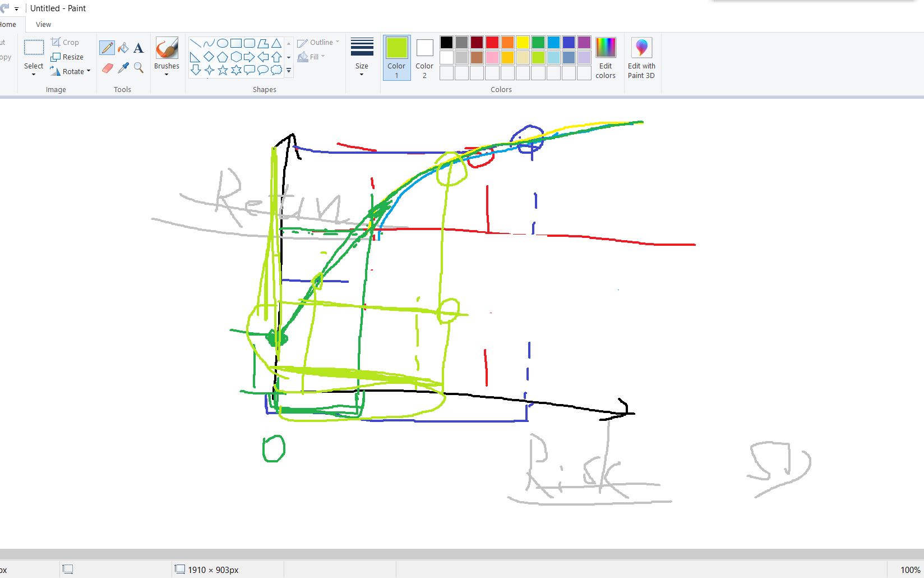Screen dimensions: 924x578
Task: Select the lavender color swatch
Action: [x=584, y=58]
